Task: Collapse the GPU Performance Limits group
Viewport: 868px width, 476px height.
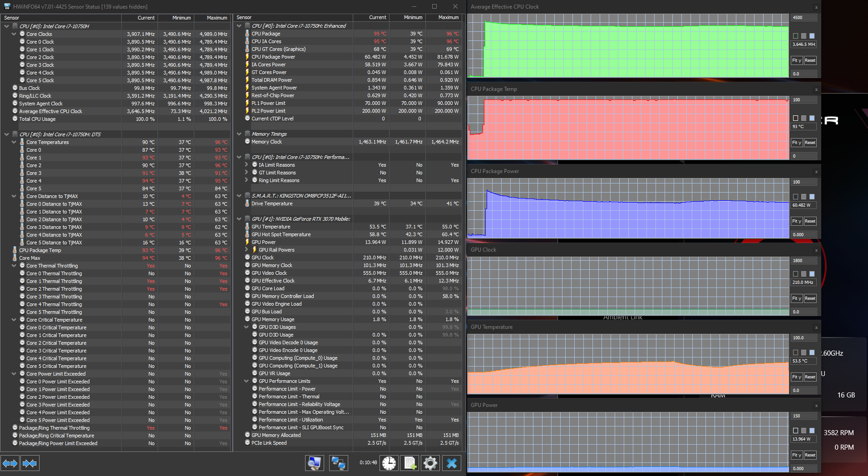Action: [247, 381]
